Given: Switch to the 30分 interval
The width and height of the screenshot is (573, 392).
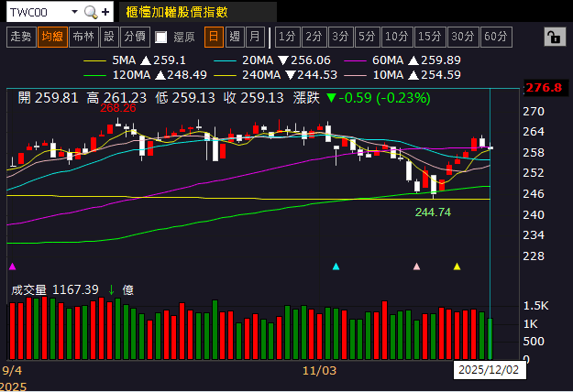Looking at the screenshot, I should click(463, 37).
